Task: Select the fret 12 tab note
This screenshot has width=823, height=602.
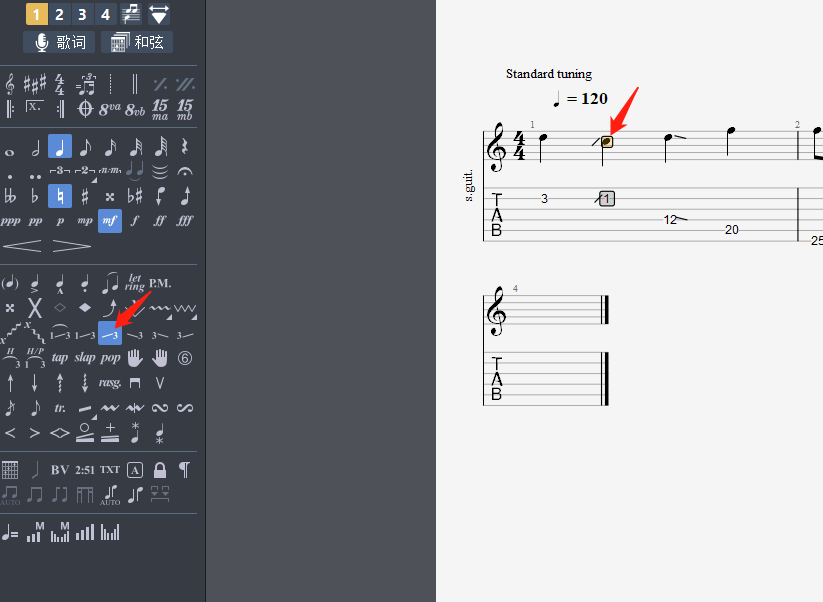Action: click(x=670, y=219)
